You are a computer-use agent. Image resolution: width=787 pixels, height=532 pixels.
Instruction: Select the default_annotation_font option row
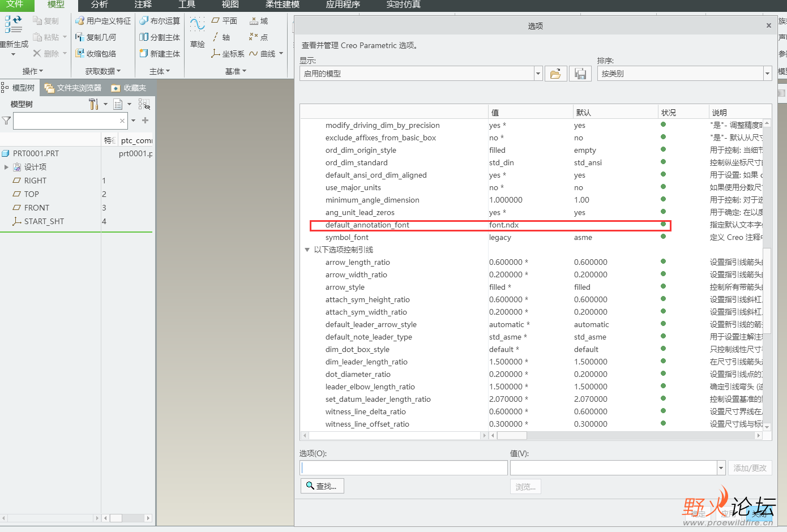coord(490,225)
